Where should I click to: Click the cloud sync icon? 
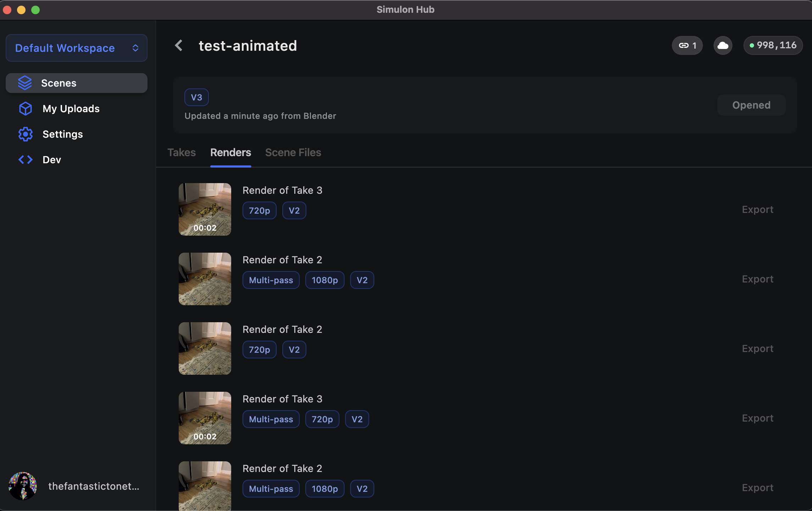click(723, 45)
